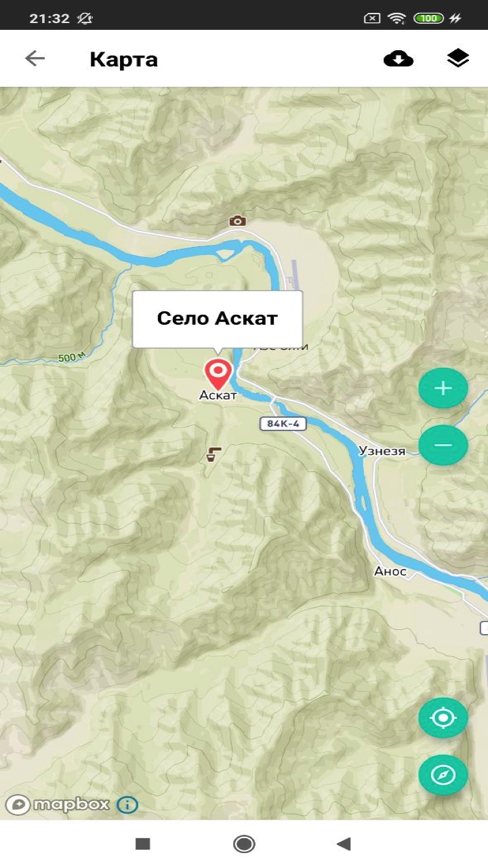Open offline map download cloud icon

point(399,59)
